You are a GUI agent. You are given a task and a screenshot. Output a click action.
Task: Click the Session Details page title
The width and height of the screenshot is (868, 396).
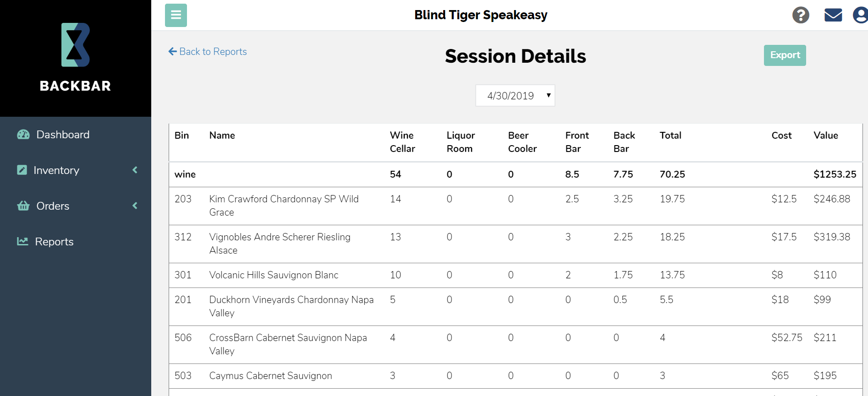[x=515, y=56]
